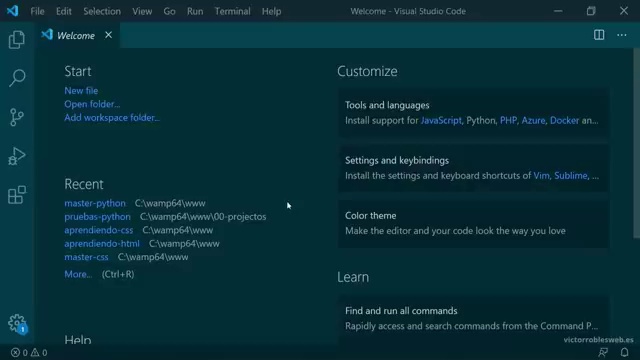The width and height of the screenshot is (640, 360).
Task: Open recent project aprendiendo-html
Action: (102, 243)
